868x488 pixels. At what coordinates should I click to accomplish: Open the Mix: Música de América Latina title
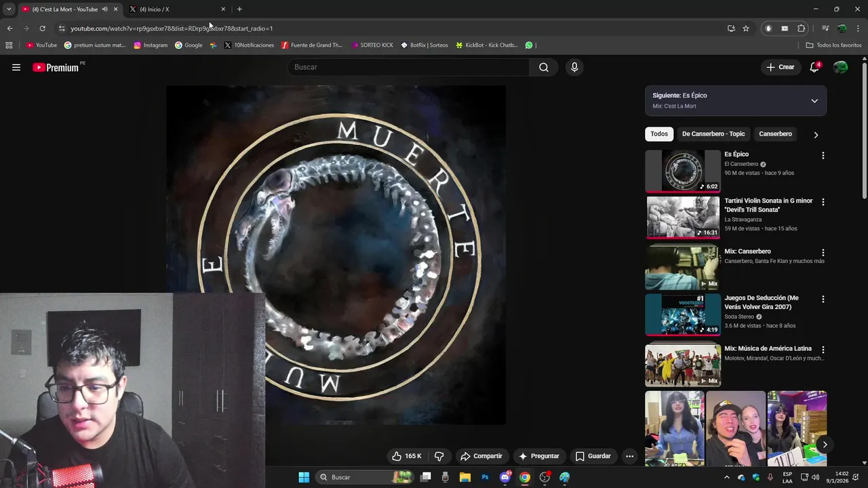click(768, 349)
